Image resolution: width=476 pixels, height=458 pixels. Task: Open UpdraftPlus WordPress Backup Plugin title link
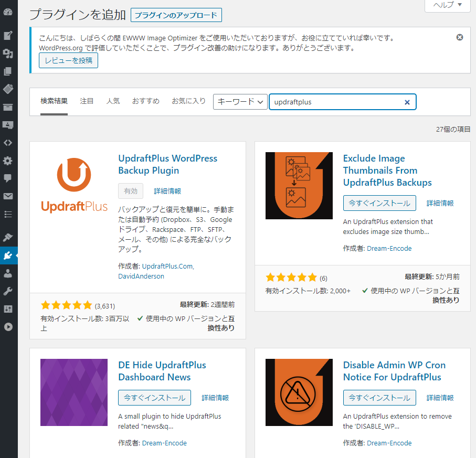click(x=167, y=164)
